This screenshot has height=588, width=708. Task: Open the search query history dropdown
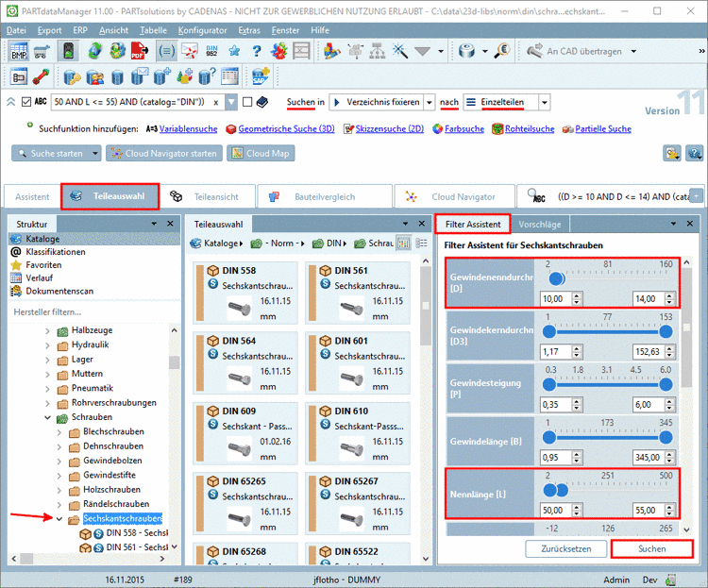230,102
